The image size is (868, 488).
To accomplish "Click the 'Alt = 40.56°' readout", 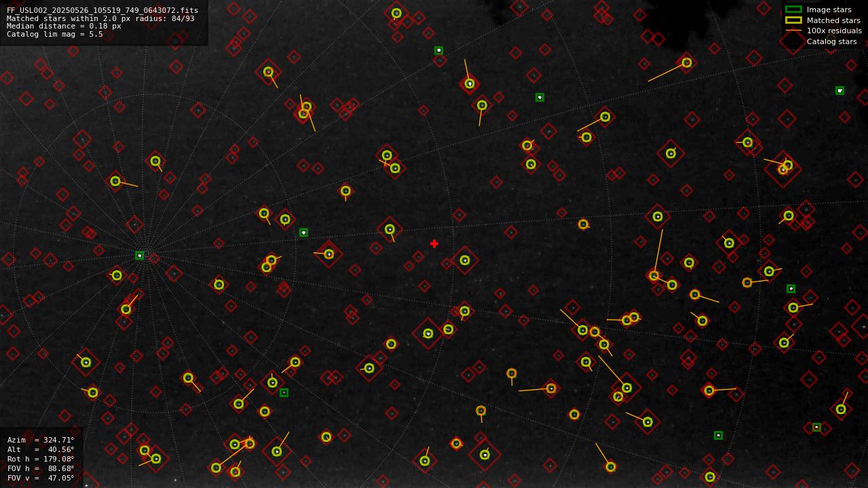I will (41, 449).
